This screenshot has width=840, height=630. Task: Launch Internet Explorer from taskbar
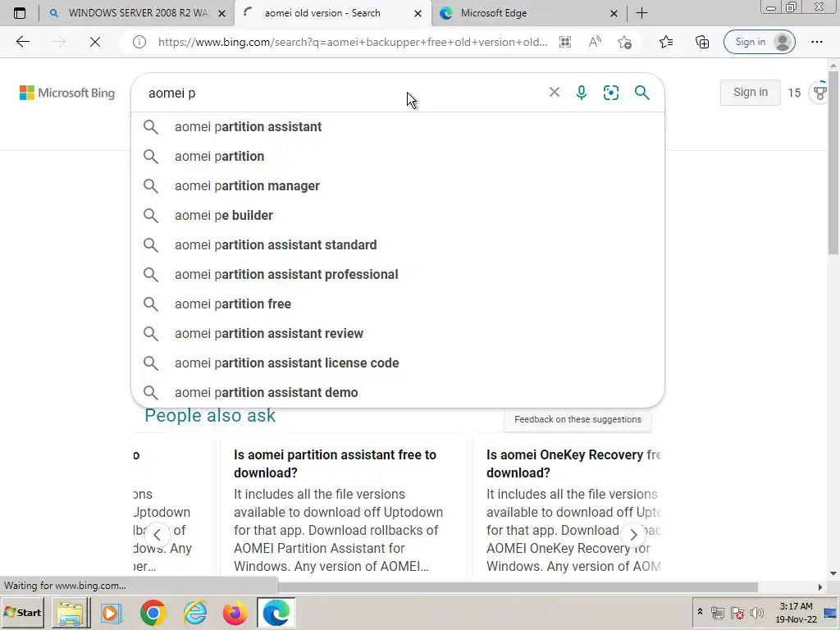[194, 613]
